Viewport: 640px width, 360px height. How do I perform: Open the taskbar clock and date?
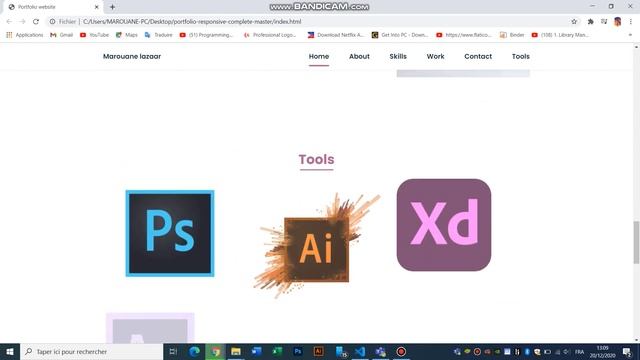click(602, 351)
